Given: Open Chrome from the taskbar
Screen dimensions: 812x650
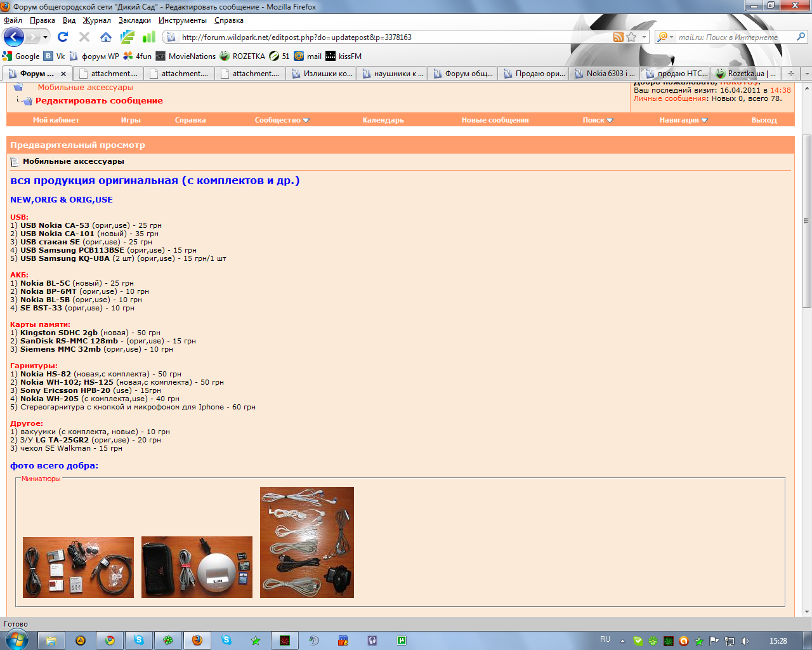Looking at the screenshot, I should click(110, 640).
